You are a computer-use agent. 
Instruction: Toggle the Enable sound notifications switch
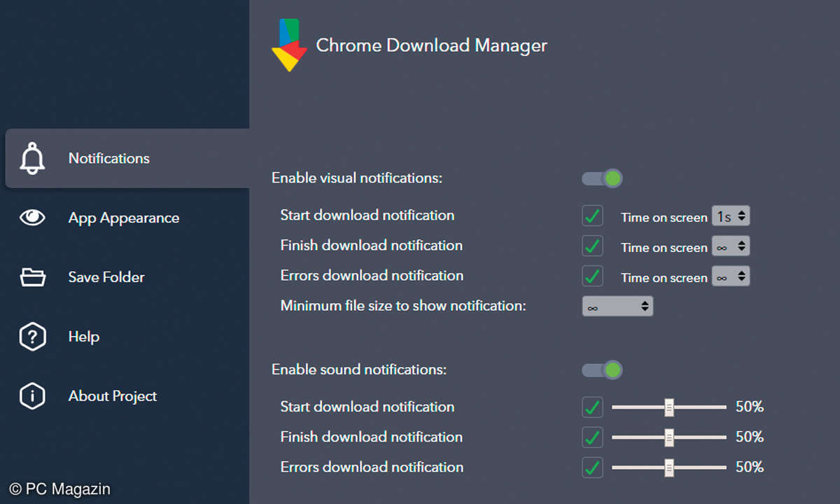[x=602, y=370]
